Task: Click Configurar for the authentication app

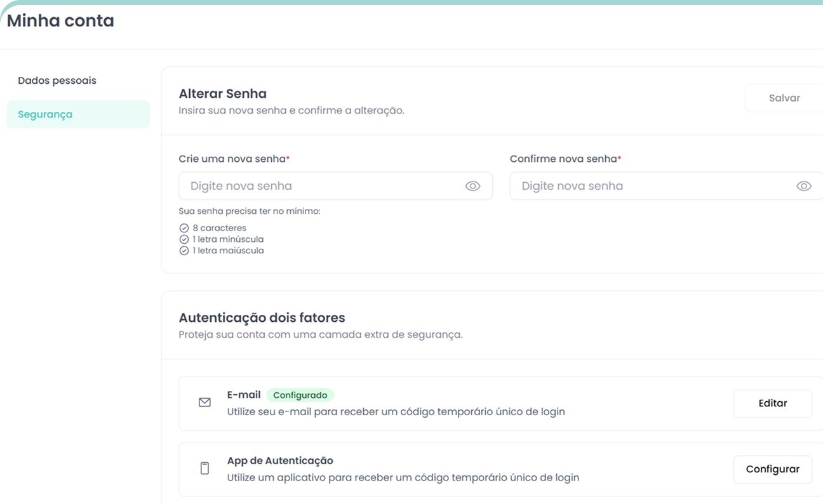Action: 772,469
